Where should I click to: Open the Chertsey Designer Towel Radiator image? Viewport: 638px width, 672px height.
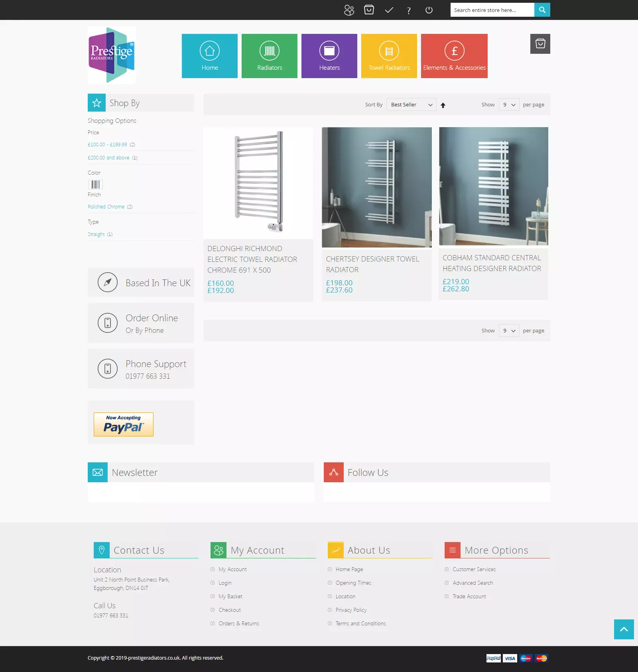pyautogui.click(x=377, y=187)
